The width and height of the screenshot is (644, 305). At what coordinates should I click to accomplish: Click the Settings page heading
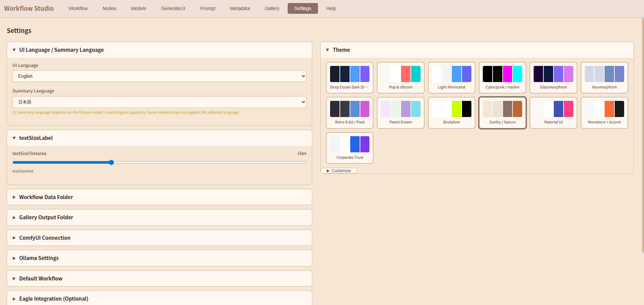19,31
